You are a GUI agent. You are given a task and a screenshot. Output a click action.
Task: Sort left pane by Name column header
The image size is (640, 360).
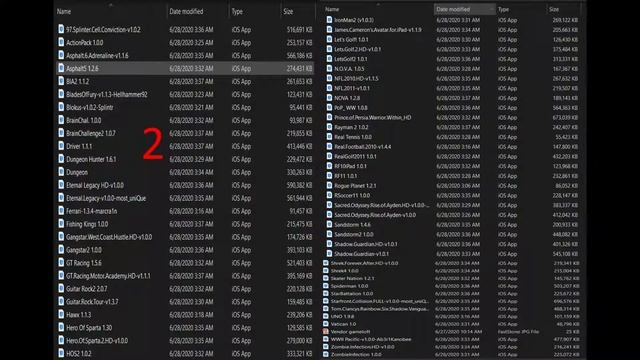click(64, 11)
